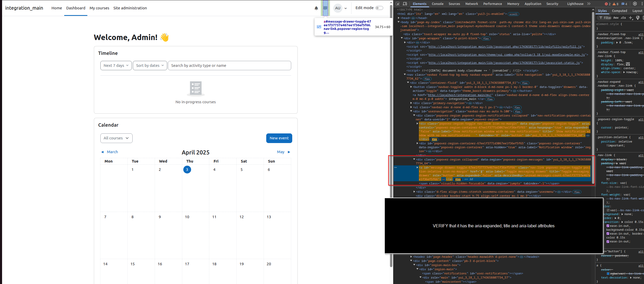Toggle the messaging drawer icon
Viewport: 644px width, 284px height.
pyautogui.click(x=325, y=8)
